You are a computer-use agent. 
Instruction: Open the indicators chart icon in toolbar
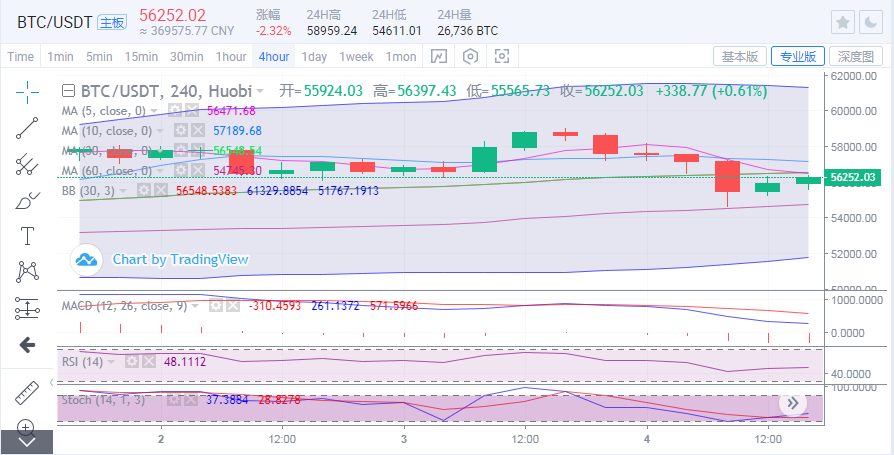coord(439,56)
